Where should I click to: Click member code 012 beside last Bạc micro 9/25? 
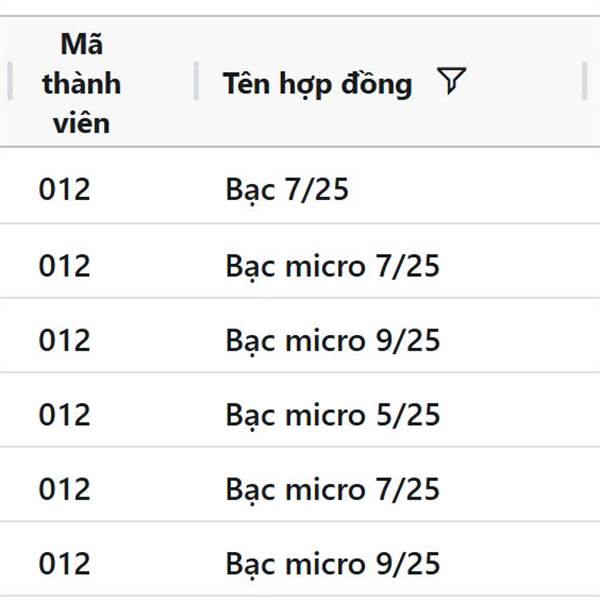(65, 564)
